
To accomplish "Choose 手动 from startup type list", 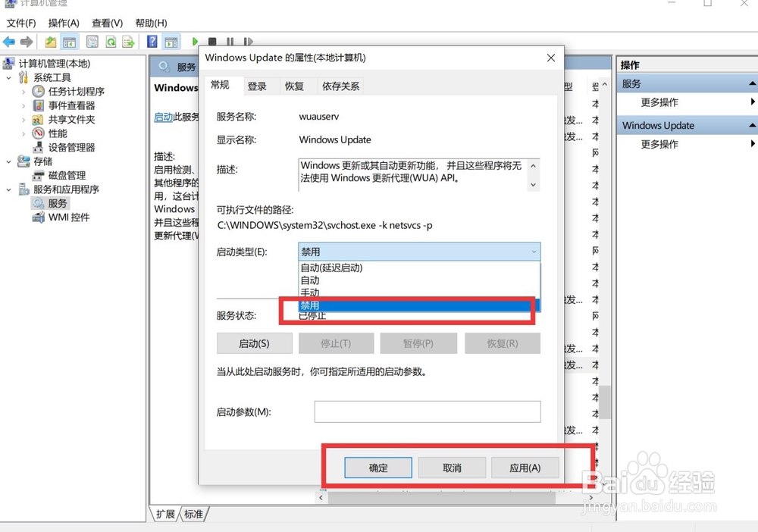I will (x=419, y=293).
